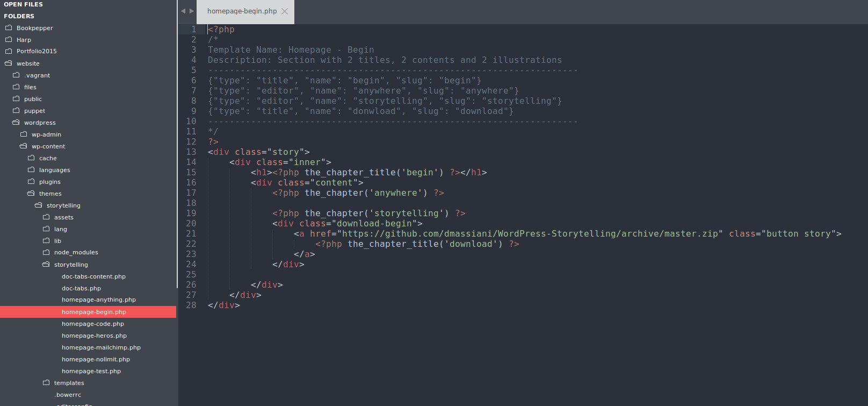The height and width of the screenshot is (406, 868).
Task: Collapse the outer storytelling theme folder icon
Action: [x=39, y=205]
